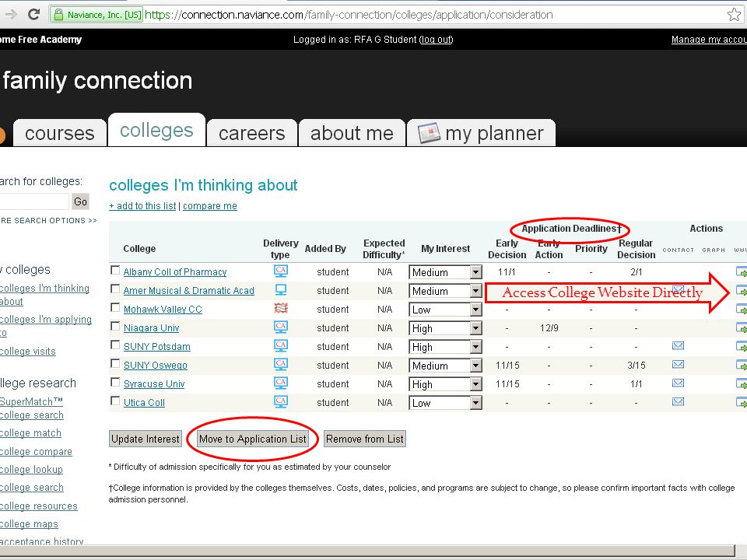Viewport: 747px width, 560px height.
Task: Expand the interest dropdown for Syracuse Univ
Action: (445, 384)
